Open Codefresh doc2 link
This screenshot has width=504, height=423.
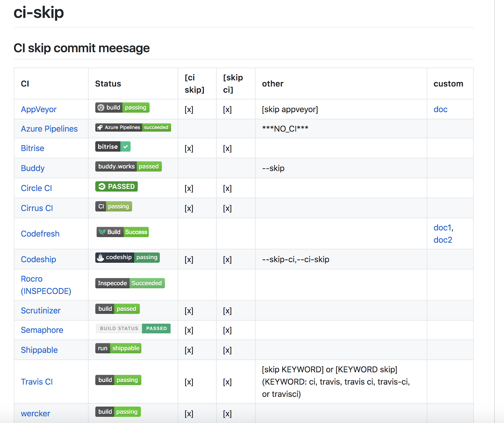pyautogui.click(x=443, y=240)
